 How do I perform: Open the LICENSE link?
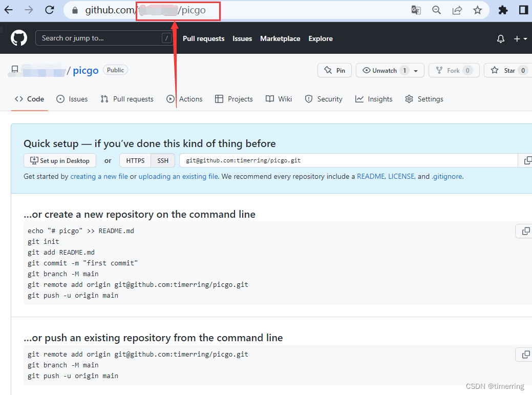(x=401, y=176)
